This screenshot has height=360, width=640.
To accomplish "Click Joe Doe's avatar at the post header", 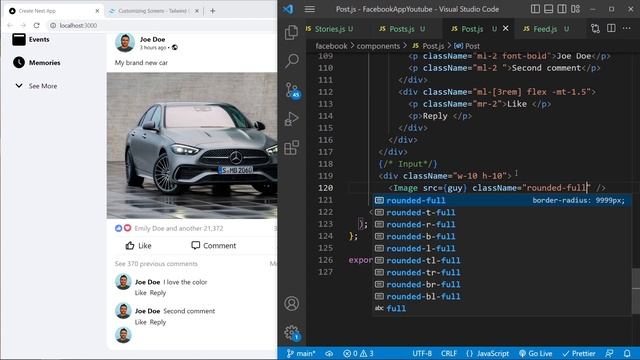I will 125,42.
